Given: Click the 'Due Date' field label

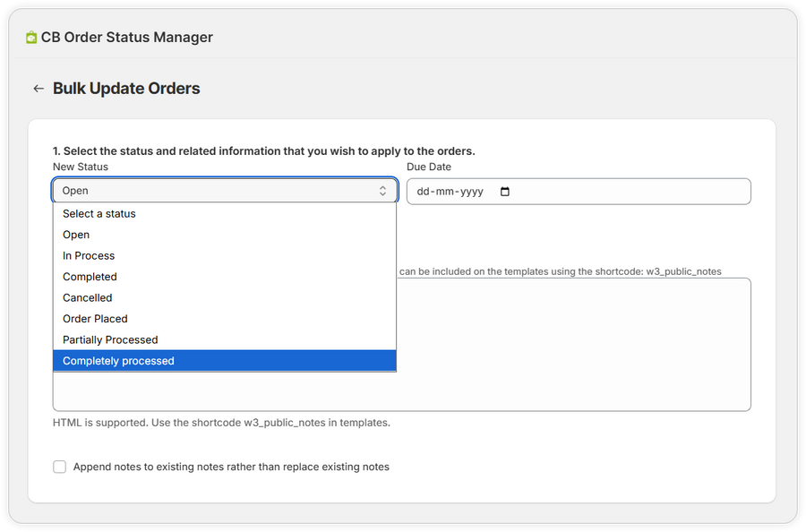Looking at the screenshot, I should (429, 167).
